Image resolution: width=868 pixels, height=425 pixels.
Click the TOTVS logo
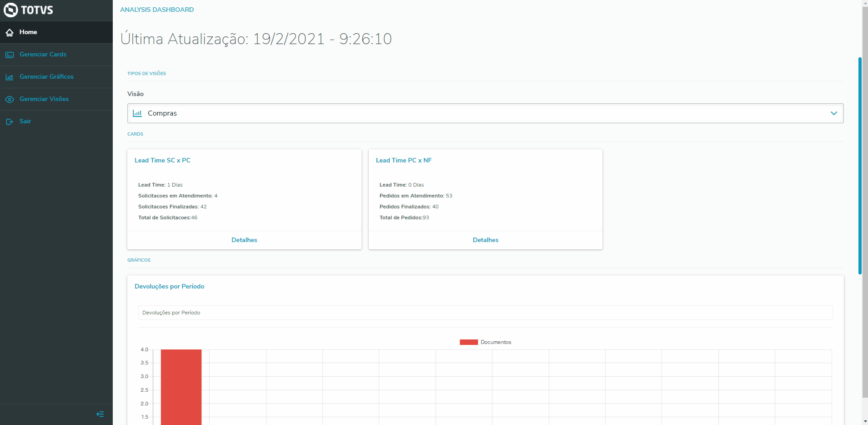[28, 10]
